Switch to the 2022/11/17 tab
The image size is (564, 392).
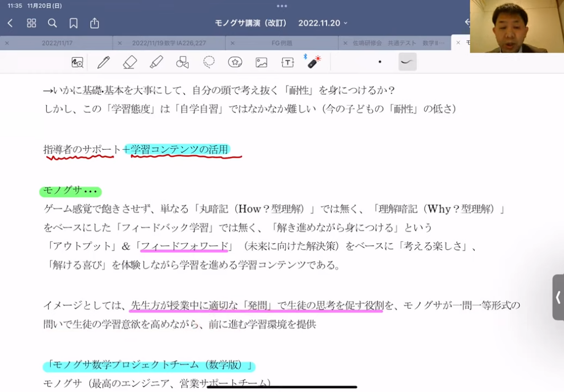tap(57, 43)
